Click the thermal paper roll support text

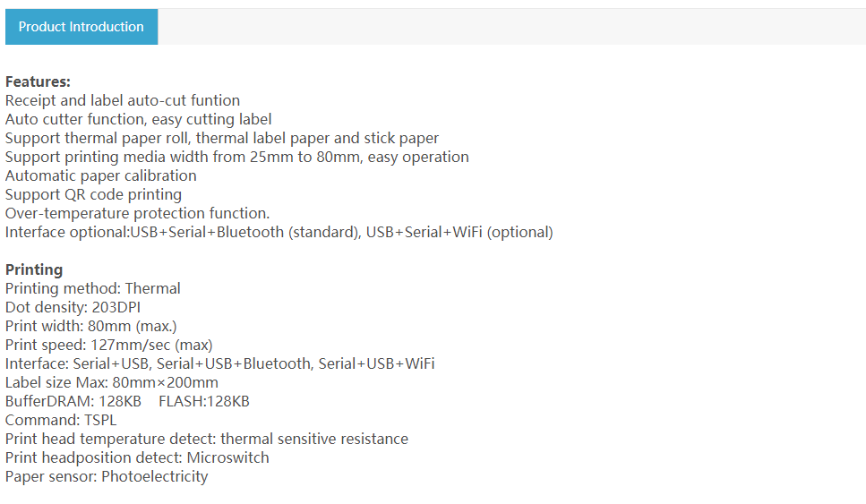point(222,138)
